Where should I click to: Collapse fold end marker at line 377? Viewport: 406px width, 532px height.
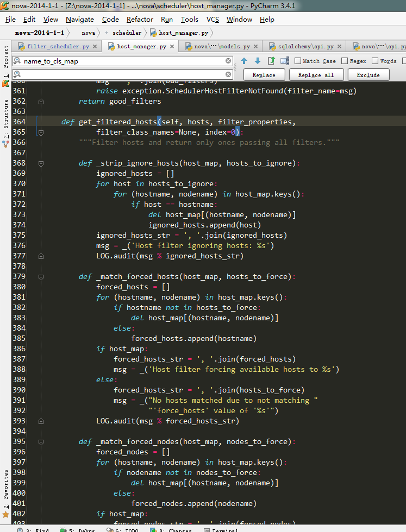[x=41, y=256]
